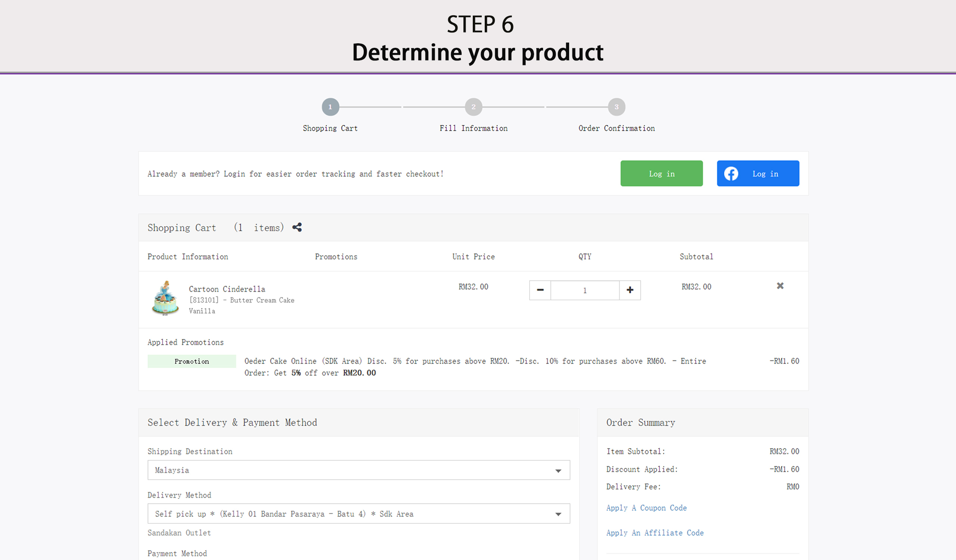Remove Cartoon Cinderella with the X icon

click(x=780, y=286)
